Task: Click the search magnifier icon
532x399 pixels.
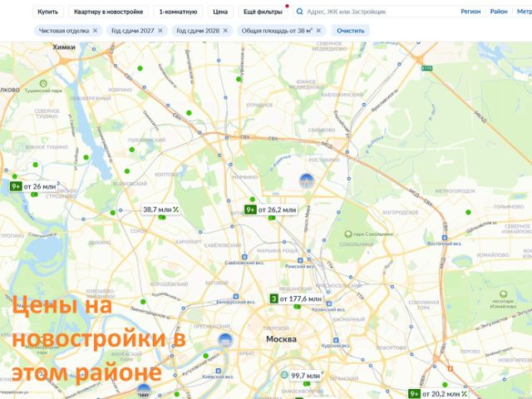Action: pos(299,12)
